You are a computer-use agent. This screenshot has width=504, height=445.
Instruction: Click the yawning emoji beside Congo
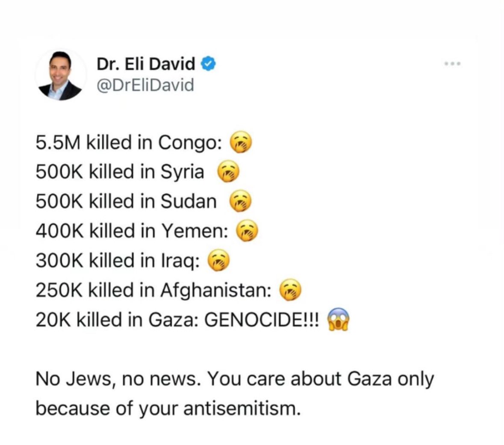click(x=240, y=142)
